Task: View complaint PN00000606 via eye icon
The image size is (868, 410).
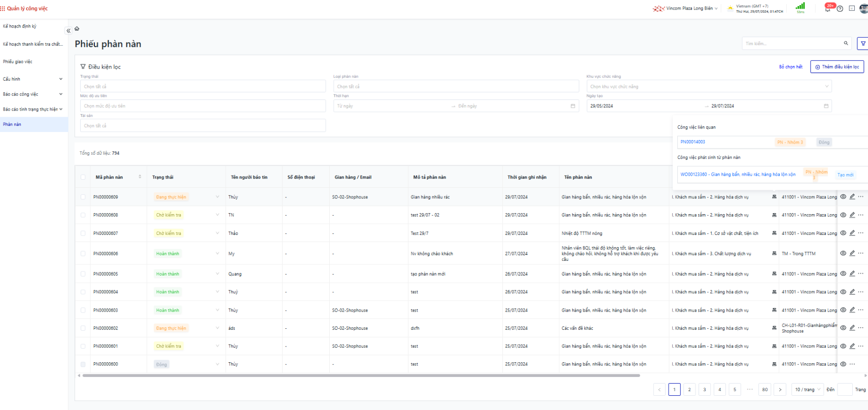Action: [x=843, y=253]
